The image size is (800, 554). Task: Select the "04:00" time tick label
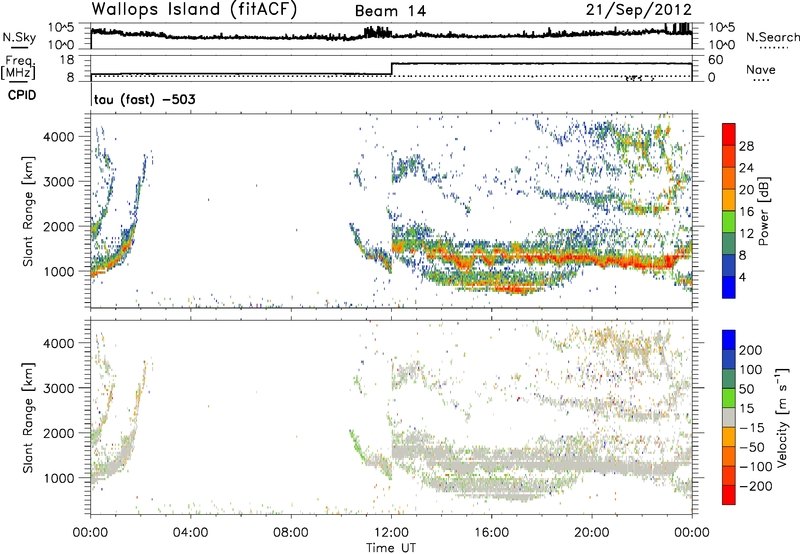pyautogui.click(x=190, y=533)
